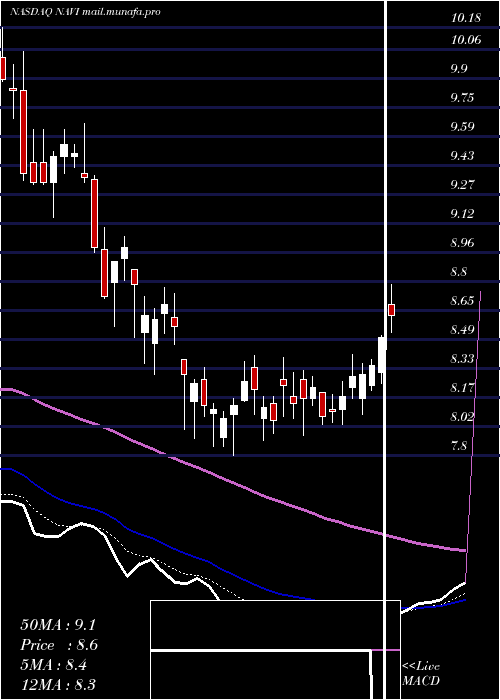Screen dimensions: 500x700
Task: Click the 5MA : 8.4 readout
Action: click(x=54, y=665)
